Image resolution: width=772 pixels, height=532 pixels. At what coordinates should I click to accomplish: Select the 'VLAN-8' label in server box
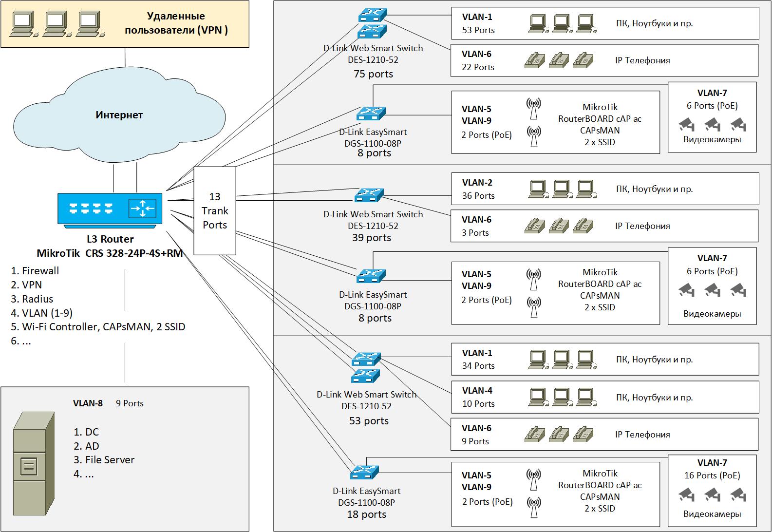point(88,403)
